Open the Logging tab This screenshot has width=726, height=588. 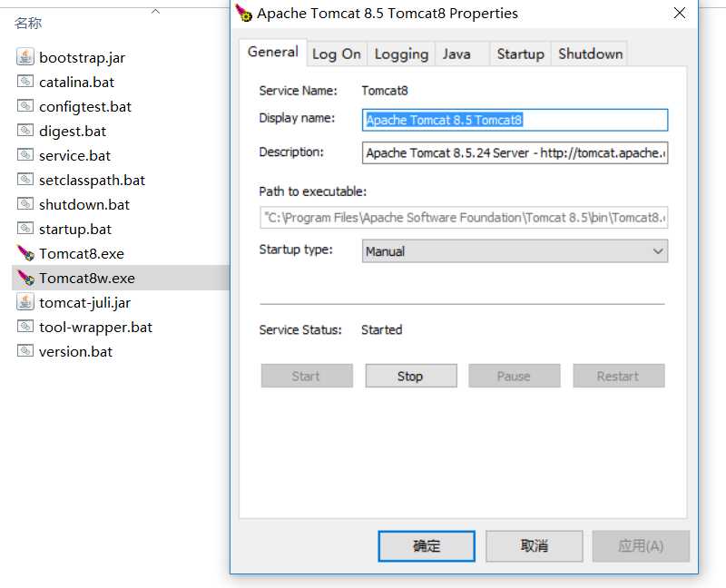[401, 54]
